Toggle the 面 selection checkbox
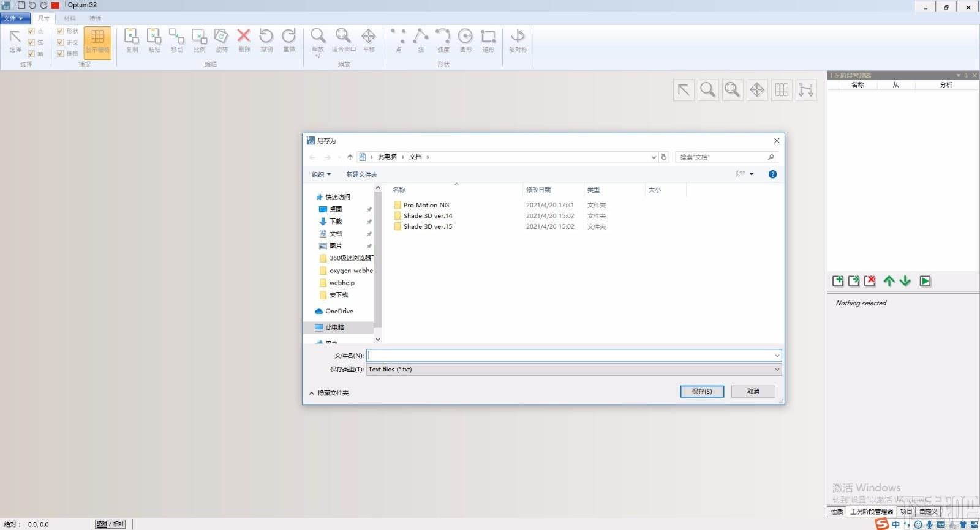Screen dimensions: 980x530 (x=31, y=53)
